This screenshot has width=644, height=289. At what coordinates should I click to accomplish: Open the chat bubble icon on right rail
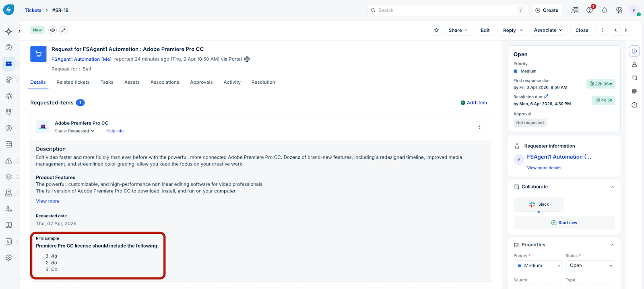click(x=634, y=78)
